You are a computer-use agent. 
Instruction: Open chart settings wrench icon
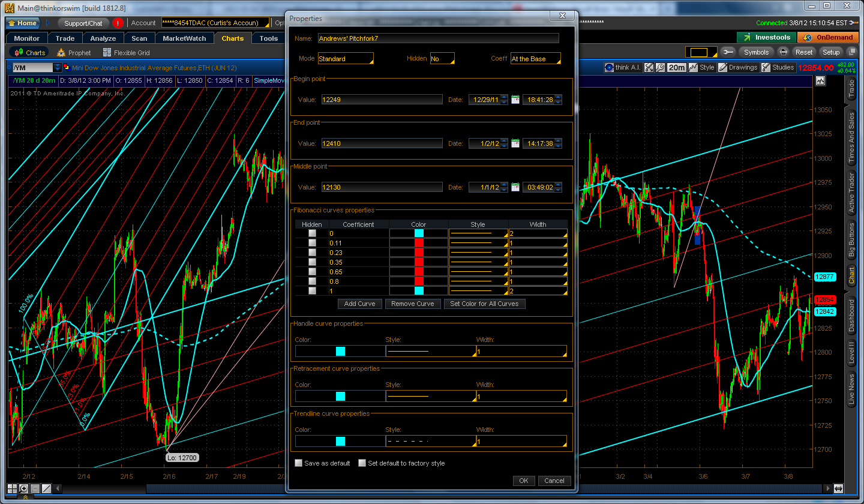click(660, 68)
